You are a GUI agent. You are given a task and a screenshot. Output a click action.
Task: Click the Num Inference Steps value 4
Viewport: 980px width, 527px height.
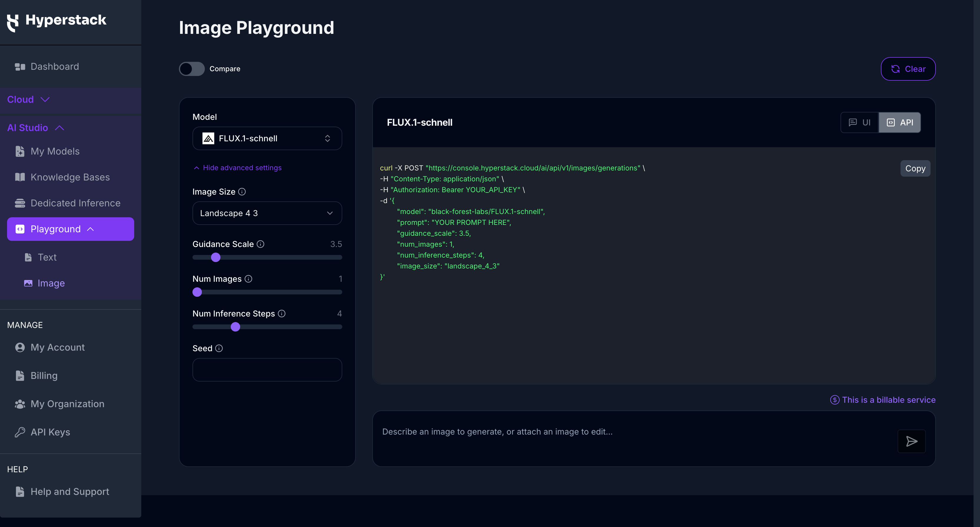339,314
